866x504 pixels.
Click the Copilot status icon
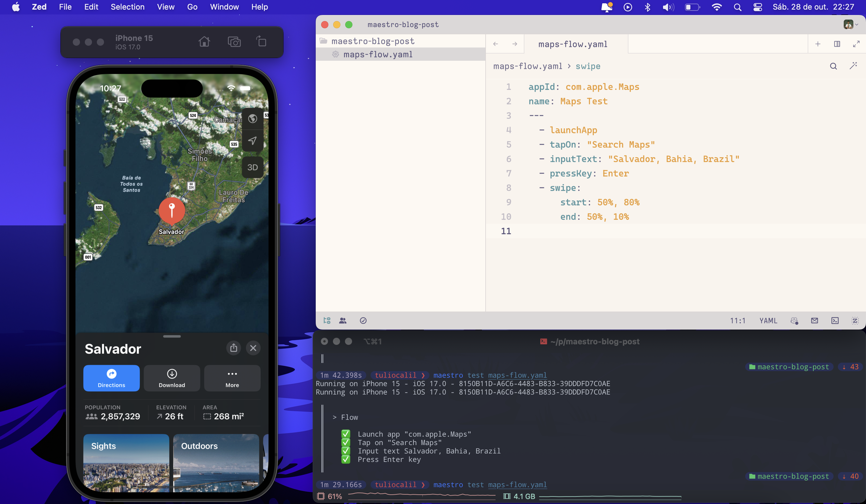point(794,321)
